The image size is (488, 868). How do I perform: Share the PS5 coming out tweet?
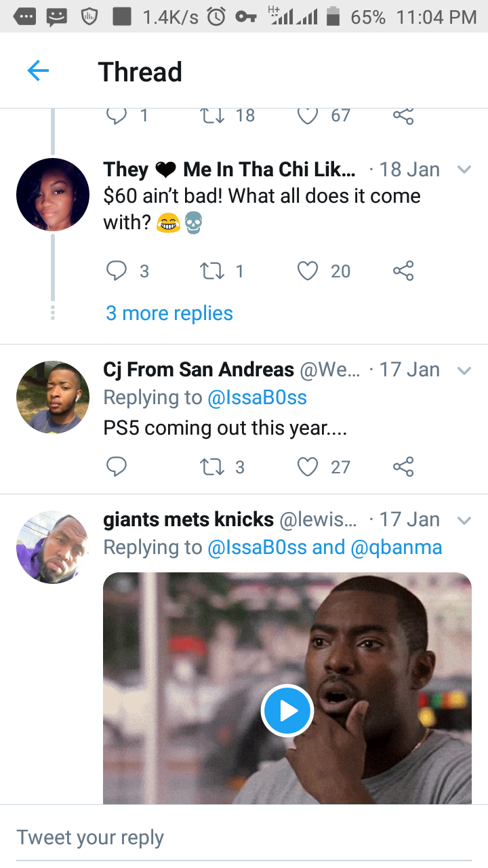click(x=403, y=467)
